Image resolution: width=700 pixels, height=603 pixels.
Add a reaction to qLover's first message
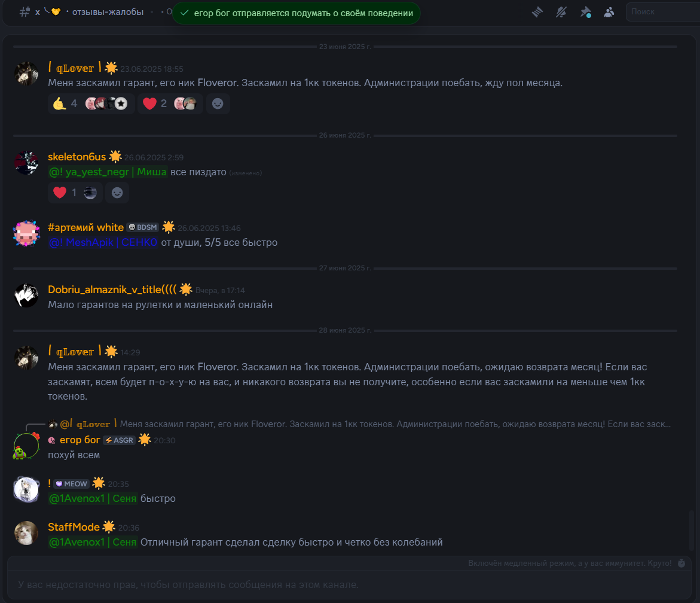coord(218,103)
